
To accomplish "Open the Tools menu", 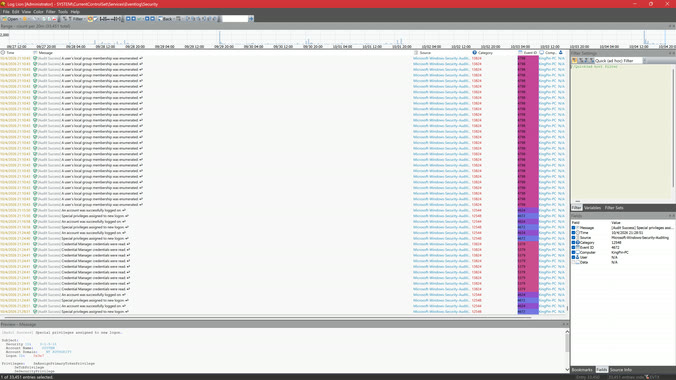I will 63,12.
